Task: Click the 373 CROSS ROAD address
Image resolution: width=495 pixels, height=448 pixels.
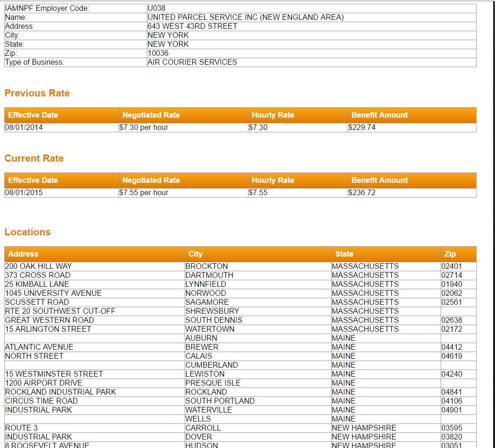Action: pos(38,275)
